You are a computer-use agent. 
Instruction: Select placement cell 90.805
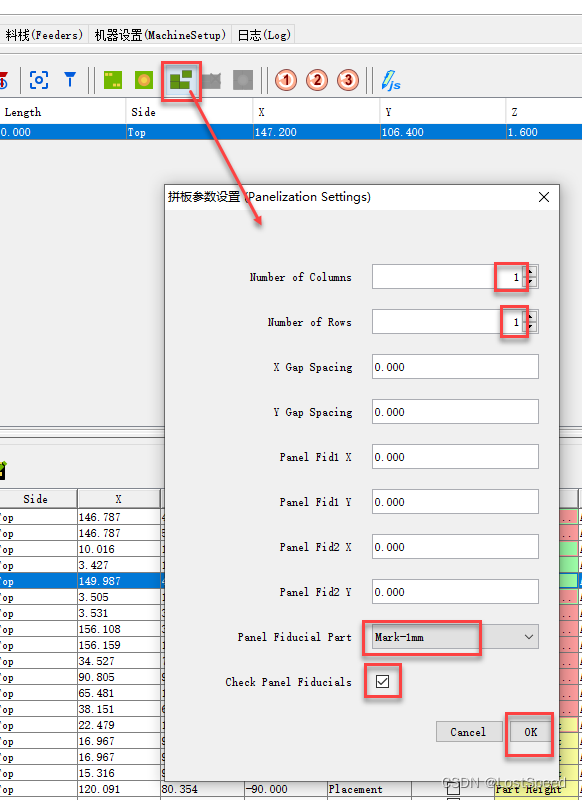[x=118, y=677]
